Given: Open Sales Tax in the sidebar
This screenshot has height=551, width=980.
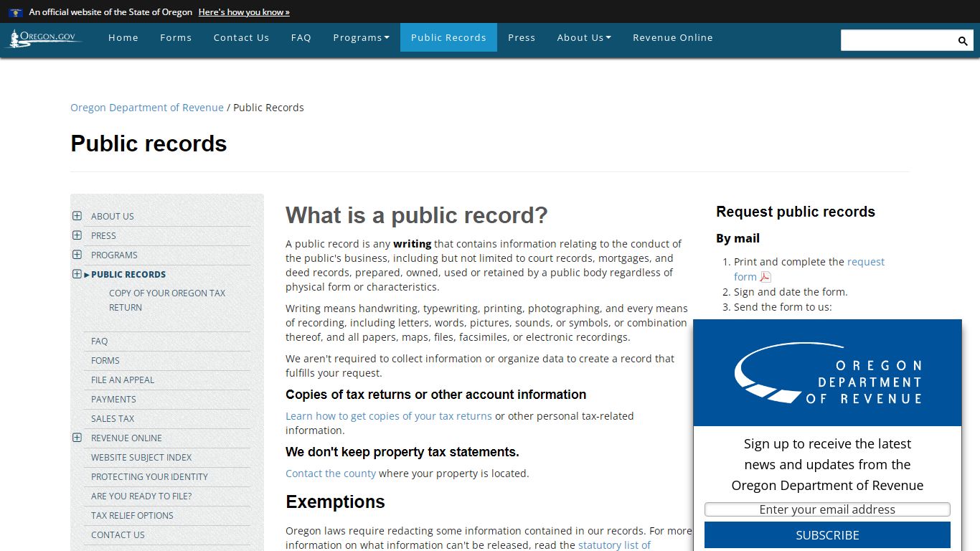Looking at the screenshot, I should pyautogui.click(x=113, y=419).
